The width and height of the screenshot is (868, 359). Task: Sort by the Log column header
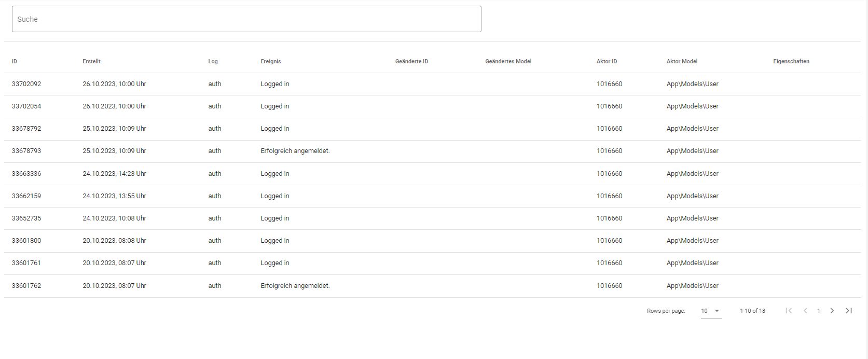tap(213, 61)
